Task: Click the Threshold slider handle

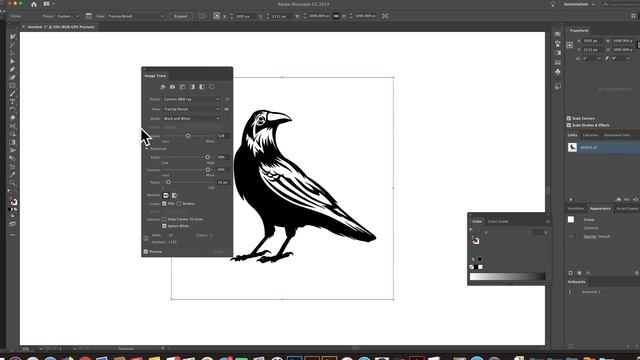Action: [x=188, y=136]
